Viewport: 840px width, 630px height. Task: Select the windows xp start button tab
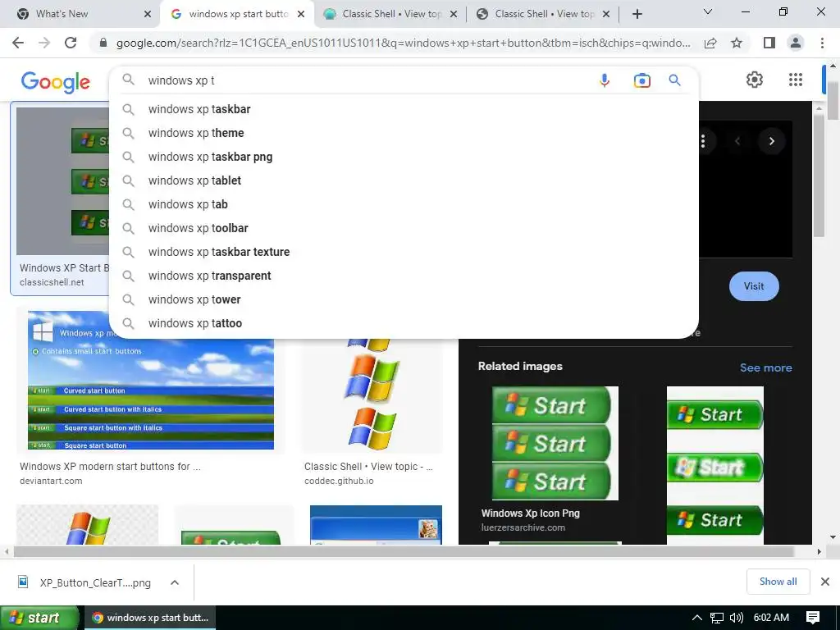(x=236, y=14)
